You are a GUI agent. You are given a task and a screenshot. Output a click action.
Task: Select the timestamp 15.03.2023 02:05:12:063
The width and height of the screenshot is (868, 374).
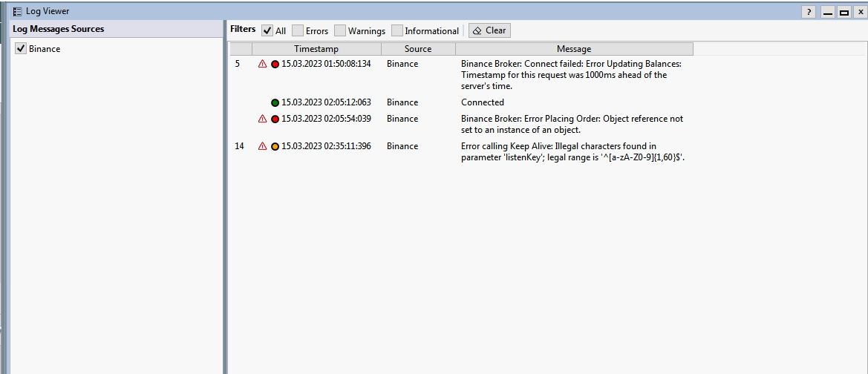click(x=326, y=102)
